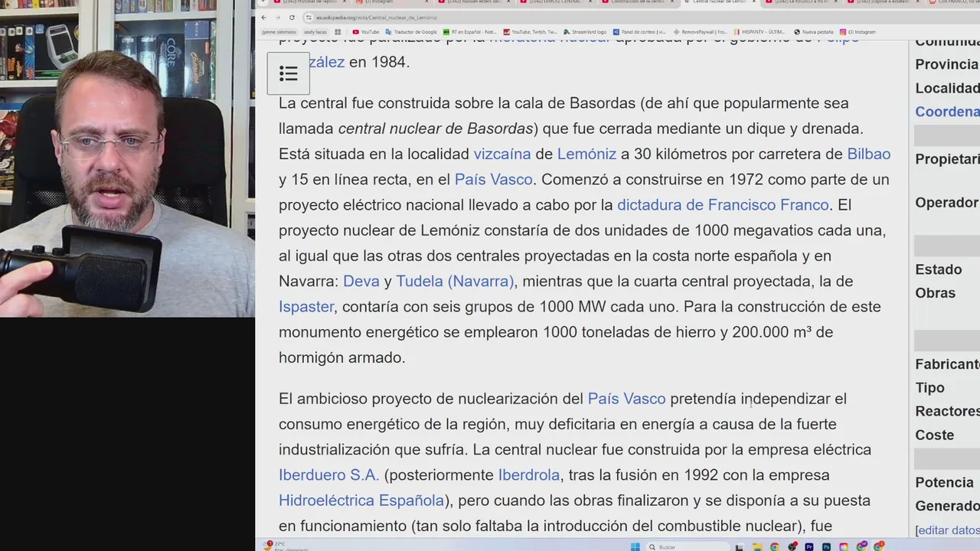Open the Coordenadas infobox link
The image size is (980, 551).
coord(947,112)
